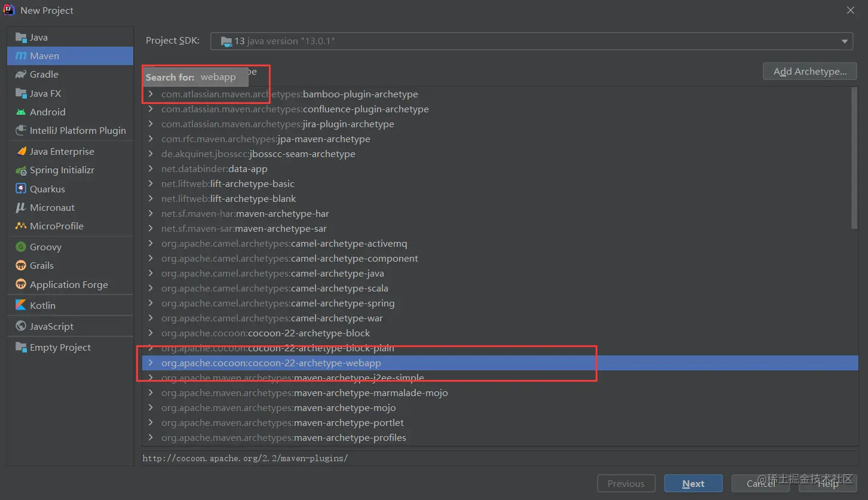Click the Java Enterprise icon

pyautogui.click(x=21, y=151)
